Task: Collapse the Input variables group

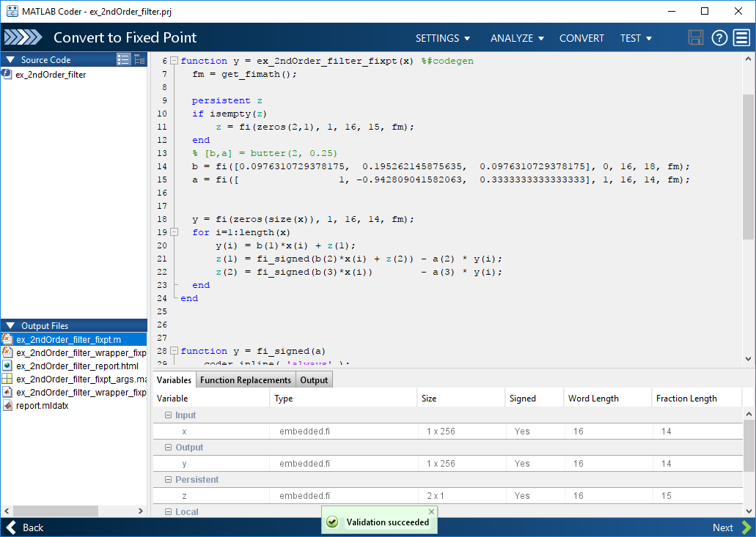Action: click(168, 415)
